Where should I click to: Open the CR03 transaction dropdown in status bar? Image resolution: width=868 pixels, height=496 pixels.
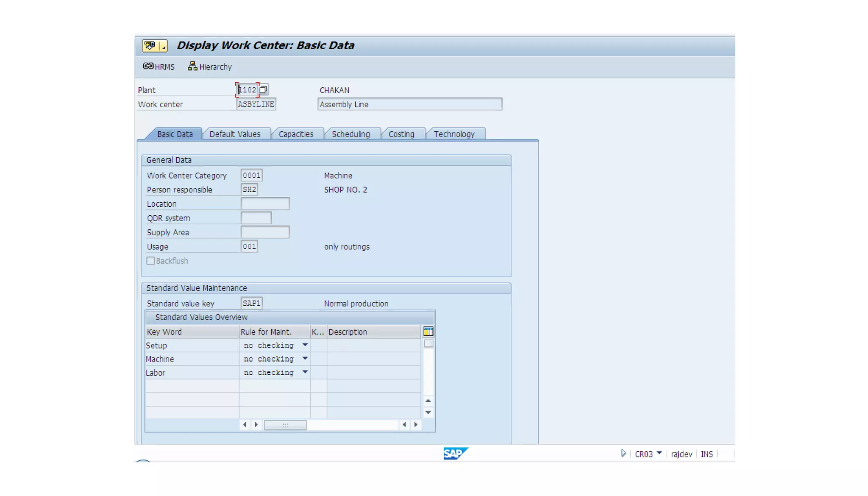click(x=659, y=453)
